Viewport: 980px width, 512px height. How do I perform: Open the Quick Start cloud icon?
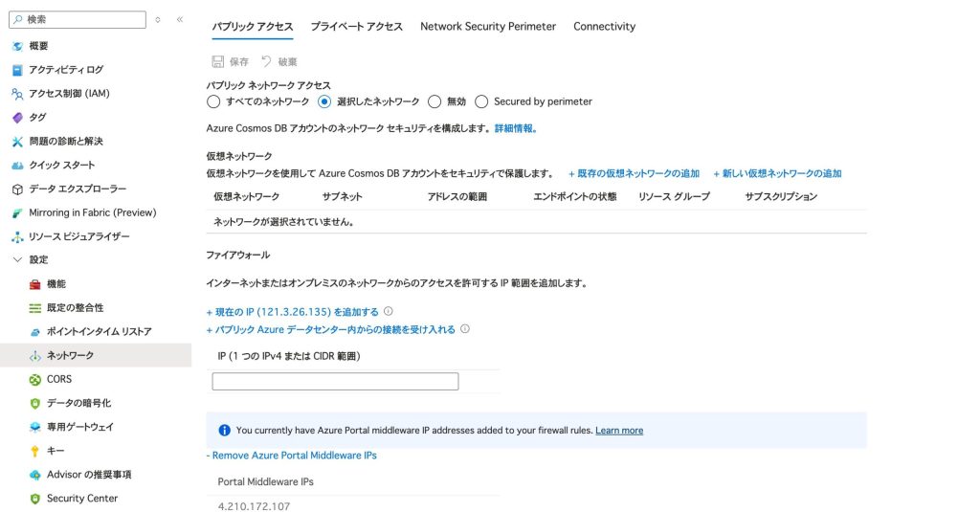point(17,165)
